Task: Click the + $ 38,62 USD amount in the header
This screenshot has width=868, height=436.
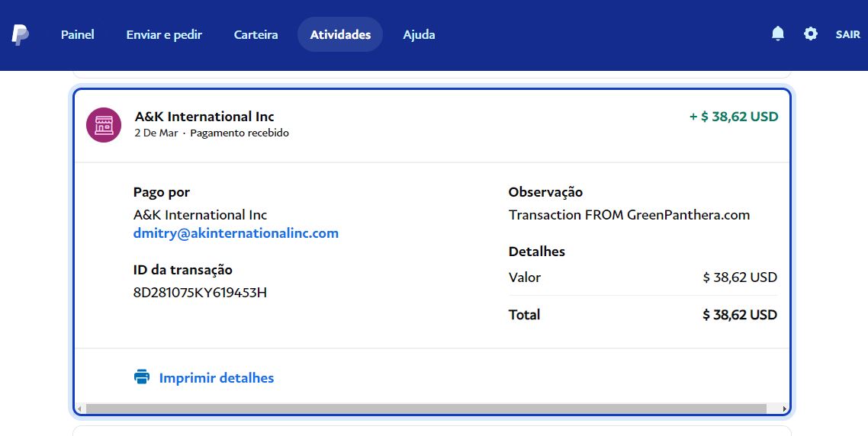Action: point(734,116)
